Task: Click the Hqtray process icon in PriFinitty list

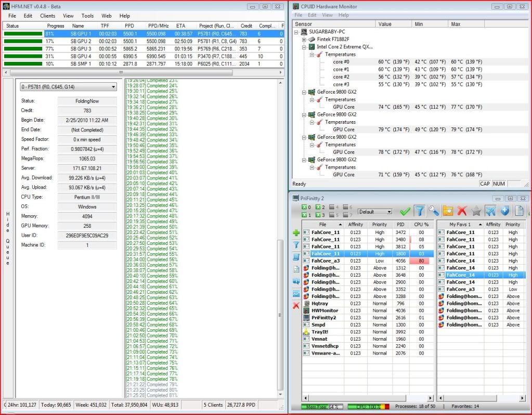Action: 307,303
